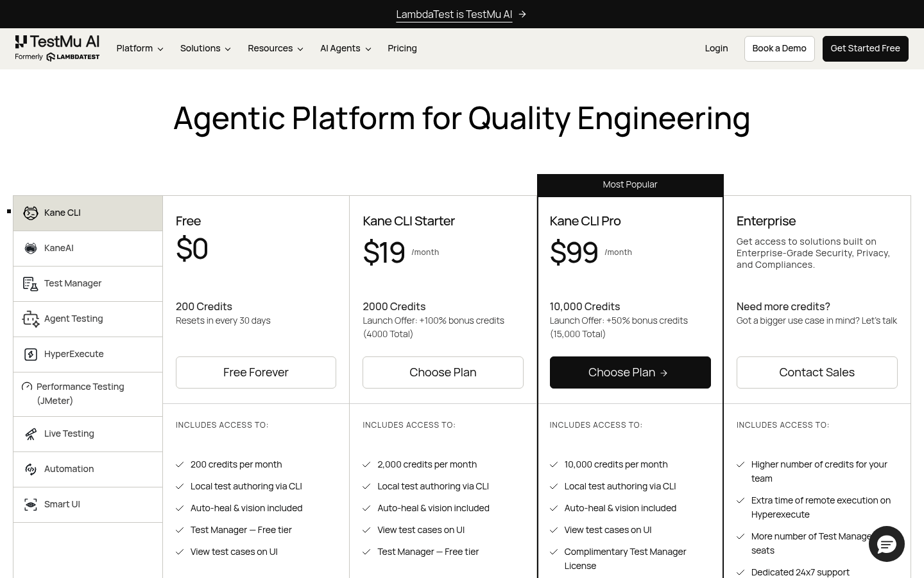The width and height of the screenshot is (924, 578).
Task: Click the Performance Testing gauge icon
Action: [27, 387]
